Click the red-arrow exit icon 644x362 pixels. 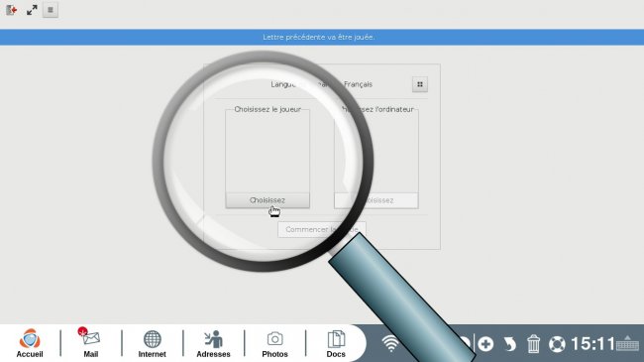pyautogui.click(x=11, y=10)
